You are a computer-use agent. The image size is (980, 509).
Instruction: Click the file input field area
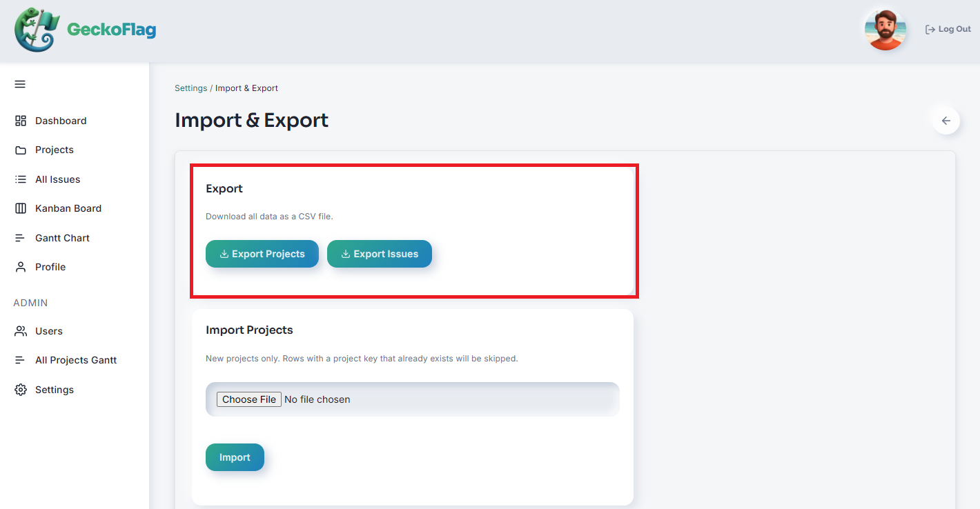click(x=413, y=399)
